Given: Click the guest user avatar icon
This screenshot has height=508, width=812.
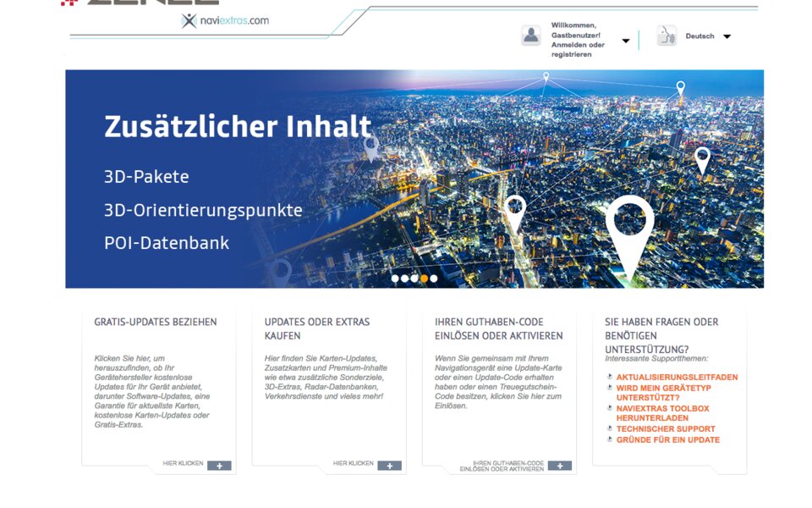Looking at the screenshot, I should [x=531, y=36].
